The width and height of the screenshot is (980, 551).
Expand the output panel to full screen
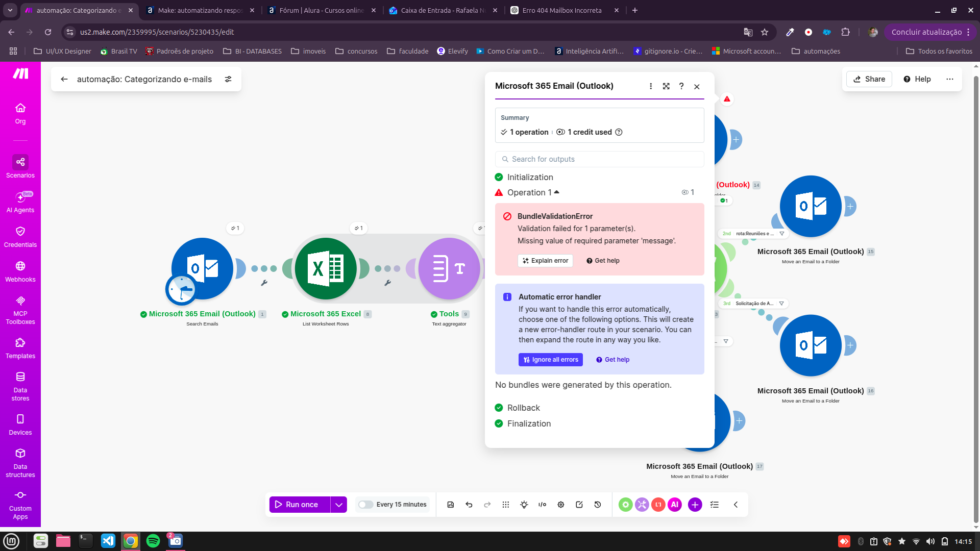tap(666, 86)
